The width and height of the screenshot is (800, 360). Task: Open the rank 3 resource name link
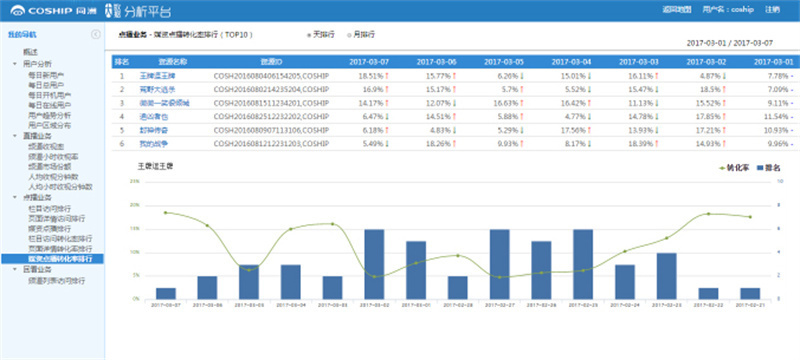(164, 104)
